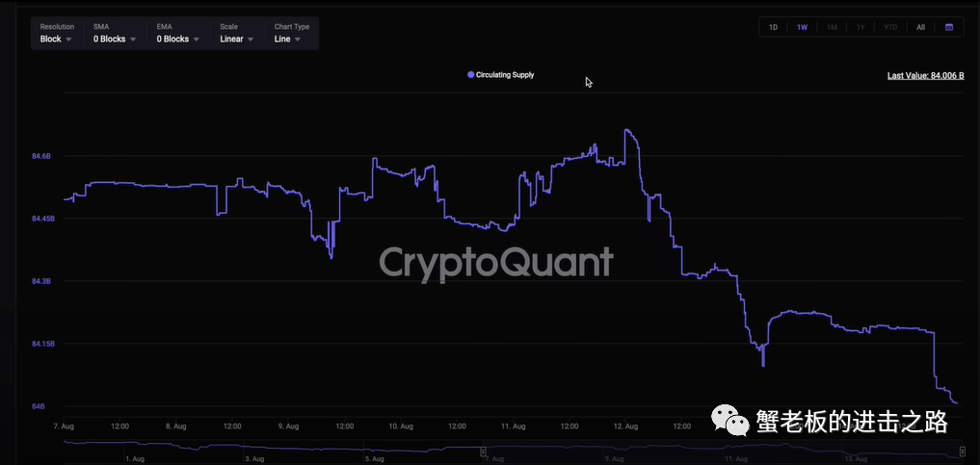Expand the SMA 0 Blocks dropdown
This screenshot has width=980, height=465.
(x=114, y=39)
